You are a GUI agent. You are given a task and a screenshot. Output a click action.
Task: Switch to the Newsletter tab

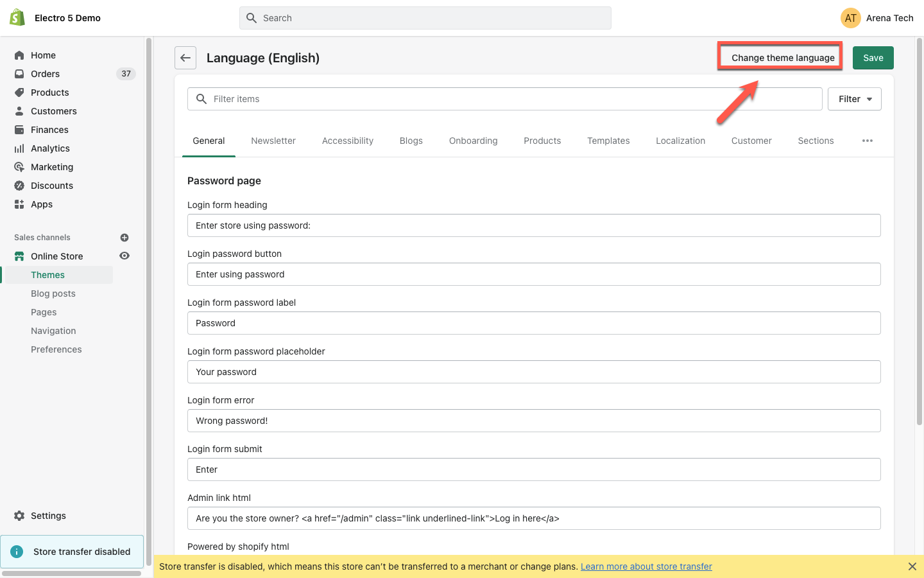click(273, 141)
